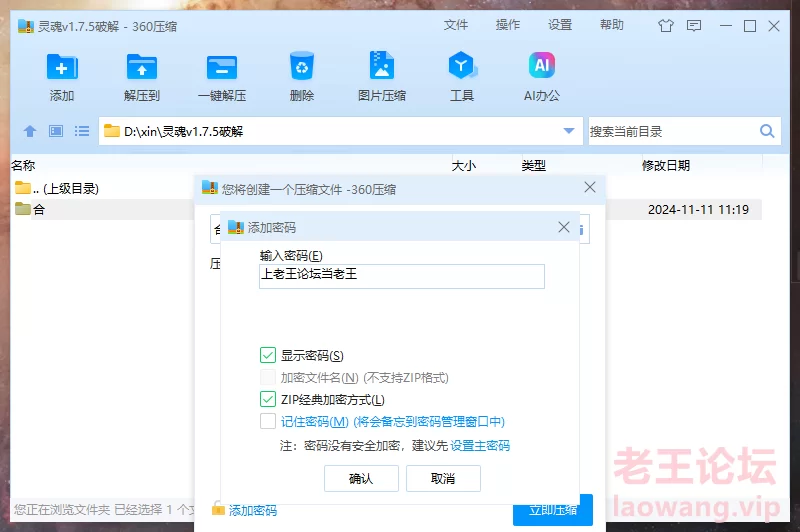Screen dimensions: 800x532
Task: Minimize the 360压缩 main window
Action: click(x=726, y=26)
